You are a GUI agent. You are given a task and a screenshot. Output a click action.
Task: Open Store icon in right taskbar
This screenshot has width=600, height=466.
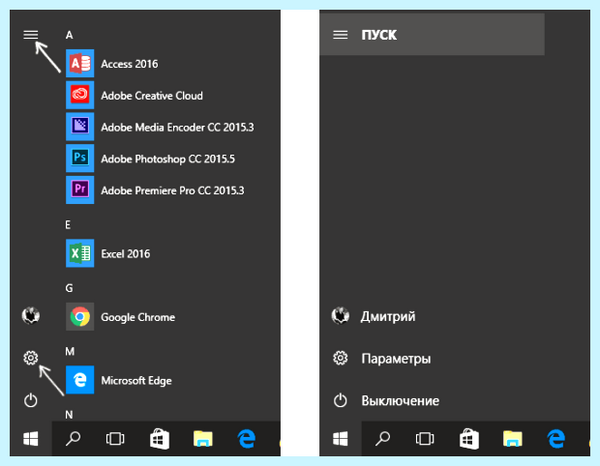point(469,439)
